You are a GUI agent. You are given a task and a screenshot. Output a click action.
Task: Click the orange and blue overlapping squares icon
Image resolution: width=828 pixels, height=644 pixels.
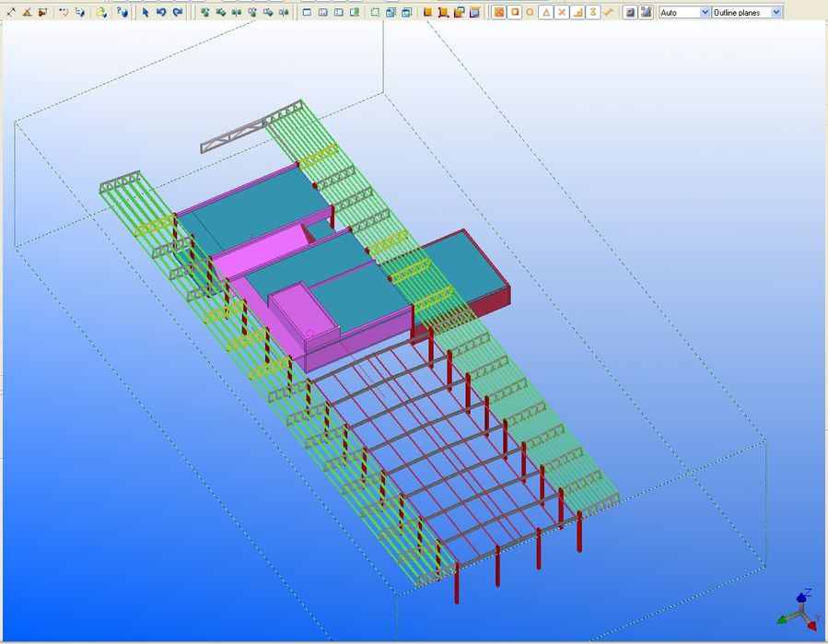pos(460,12)
